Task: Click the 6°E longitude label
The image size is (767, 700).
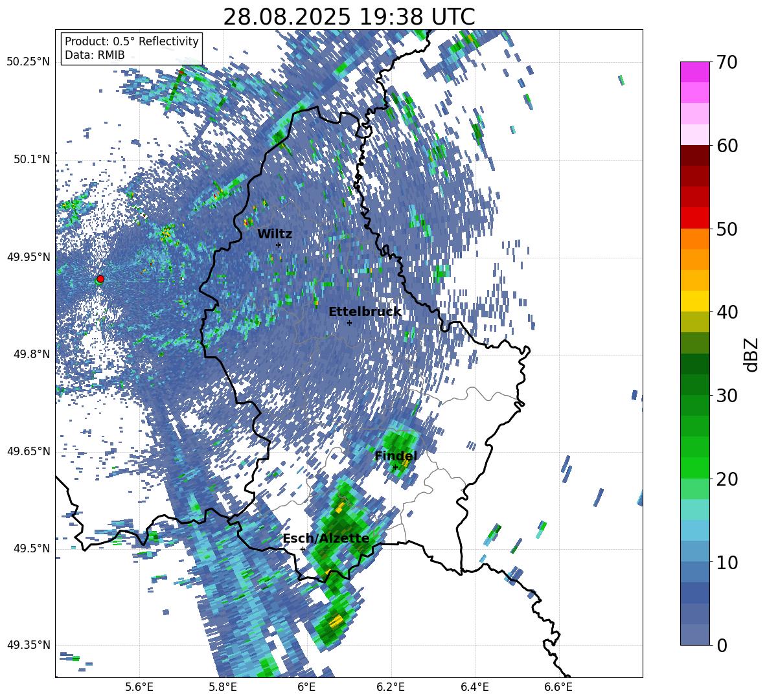Action: [x=306, y=687]
